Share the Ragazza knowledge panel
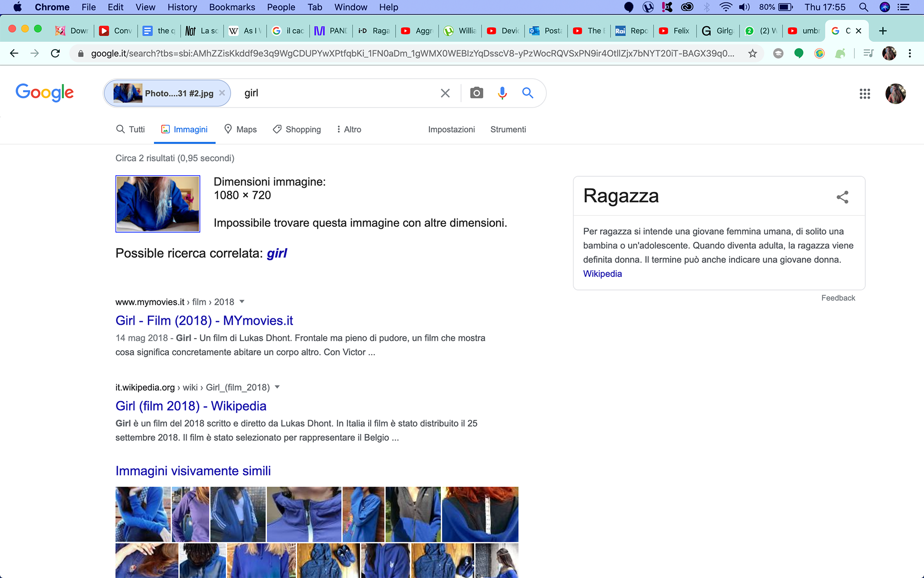The image size is (924, 578). coord(842,197)
